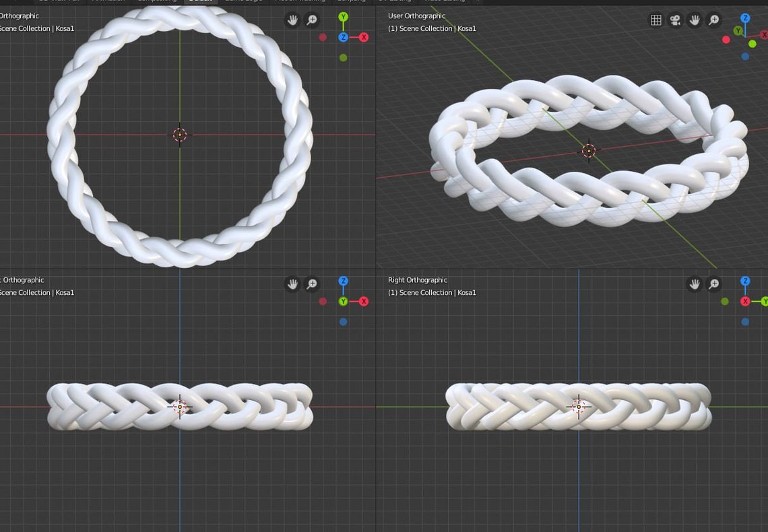The image size is (768, 532).
Task: Click the hand pan icon in Right view
Action: point(694,284)
